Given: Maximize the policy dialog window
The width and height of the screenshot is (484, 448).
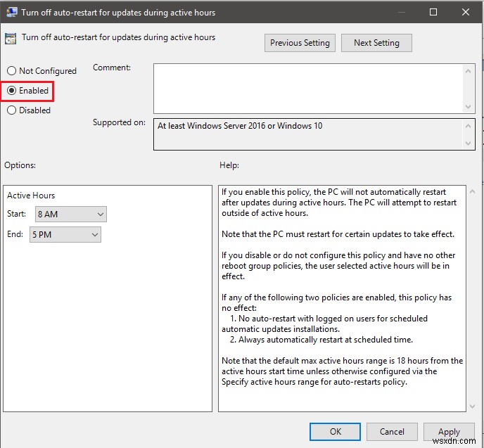Looking at the screenshot, I should point(433,12).
